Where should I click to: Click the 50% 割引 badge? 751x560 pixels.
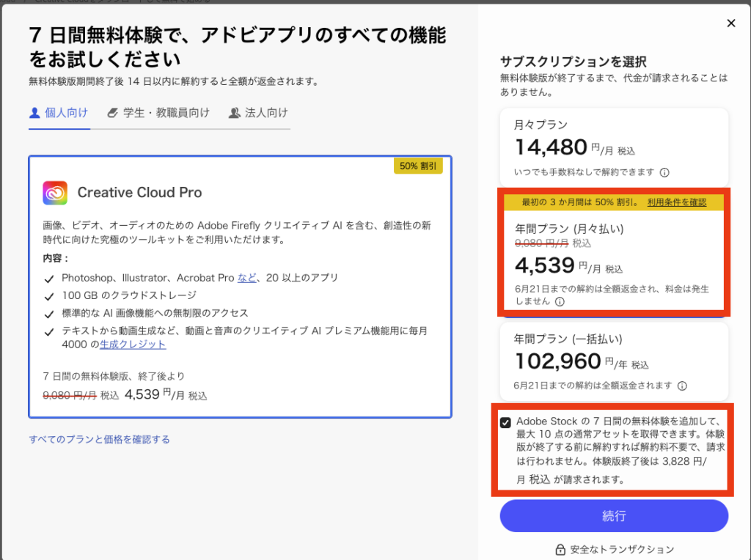tap(418, 166)
